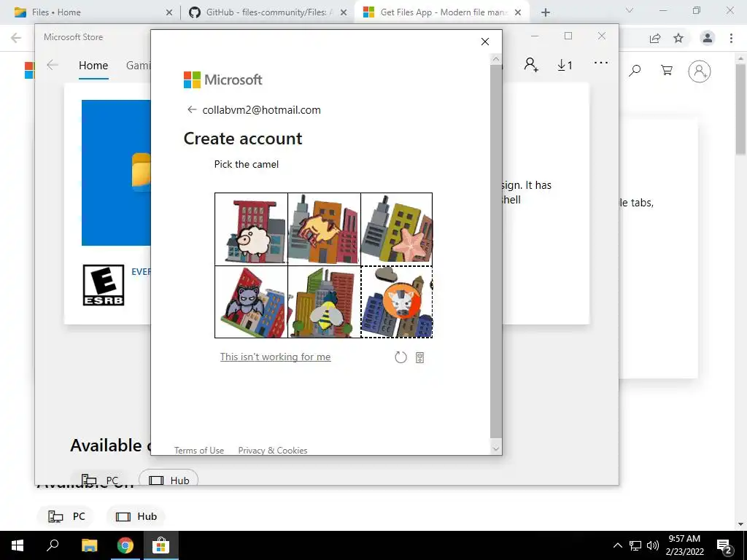Click the Microsoft Store back arrow
This screenshot has height=560, width=747.
pyautogui.click(x=53, y=65)
